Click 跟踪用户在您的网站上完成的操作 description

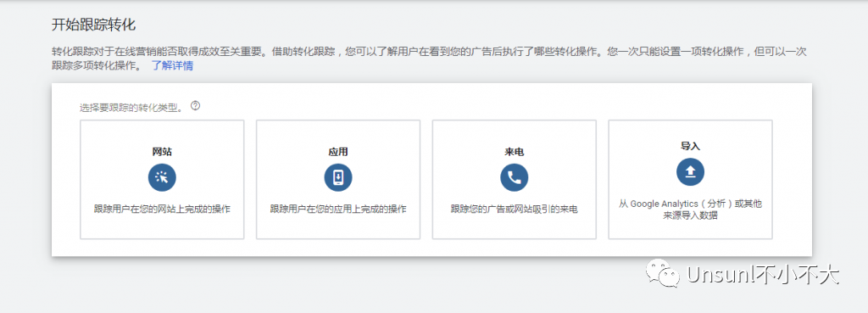click(x=162, y=210)
